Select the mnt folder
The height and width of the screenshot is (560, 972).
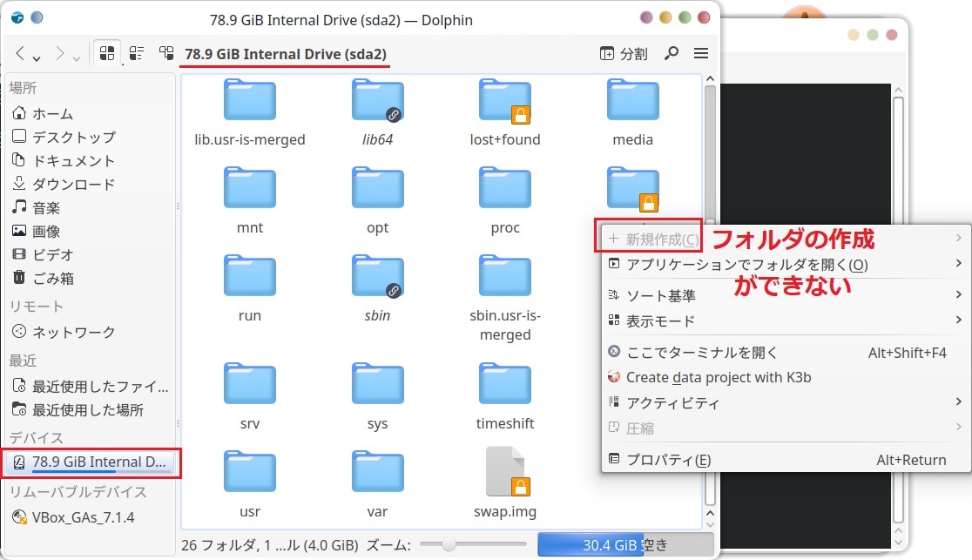click(250, 200)
